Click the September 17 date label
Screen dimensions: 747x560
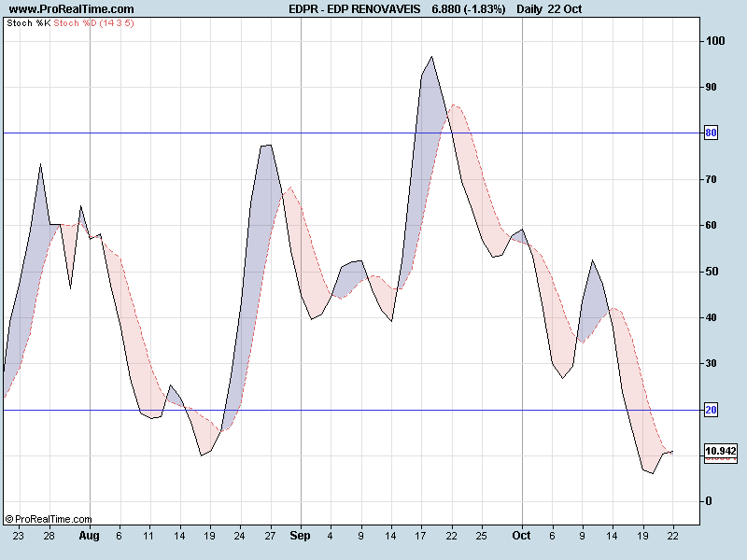click(420, 536)
